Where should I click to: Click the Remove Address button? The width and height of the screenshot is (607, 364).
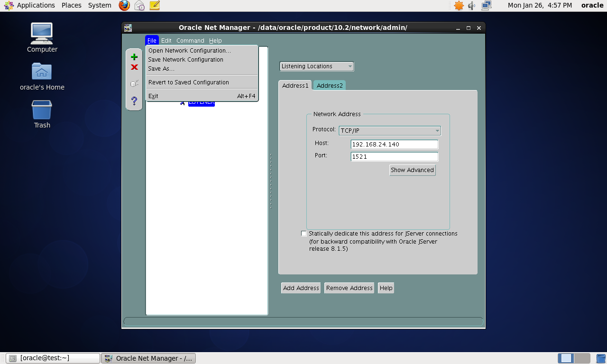349,288
